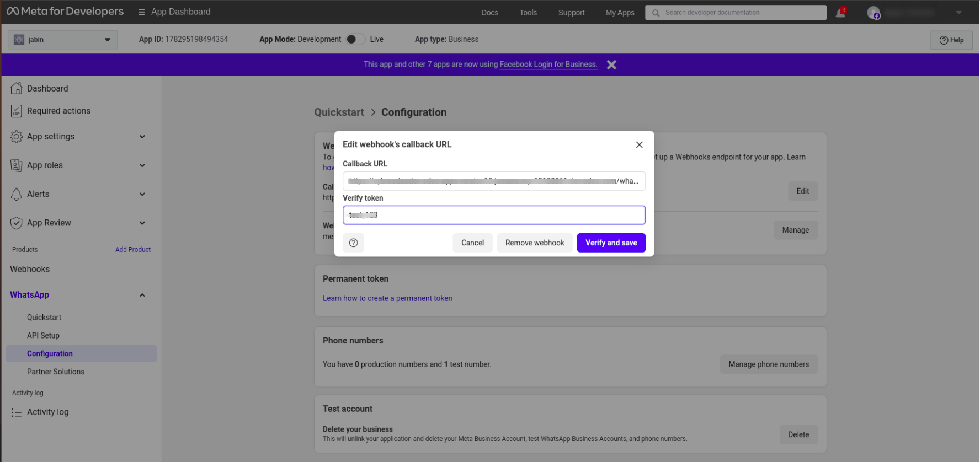Open the Docs menu

click(x=489, y=13)
